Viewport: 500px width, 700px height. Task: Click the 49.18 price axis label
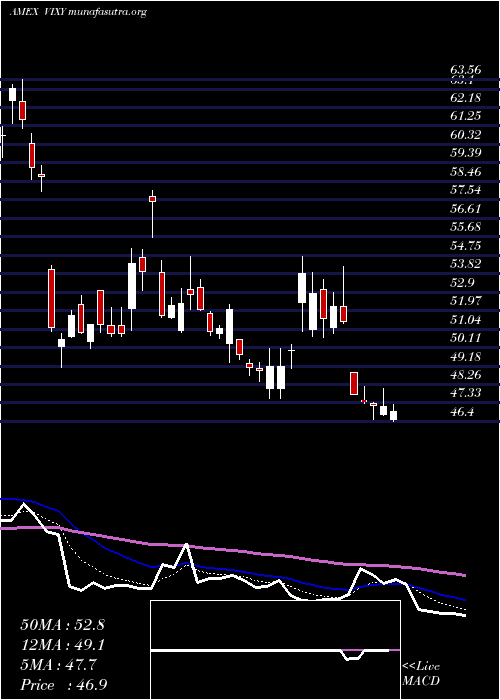[x=466, y=357]
